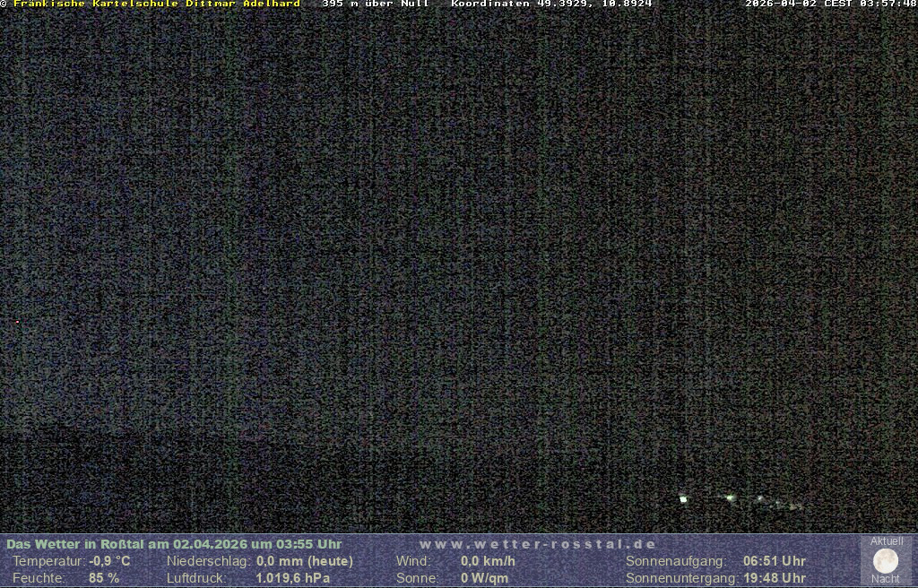Click the moon night-condition icon
This screenshot has width=918, height=588.
pyautogui.click(x=886, y=561)
